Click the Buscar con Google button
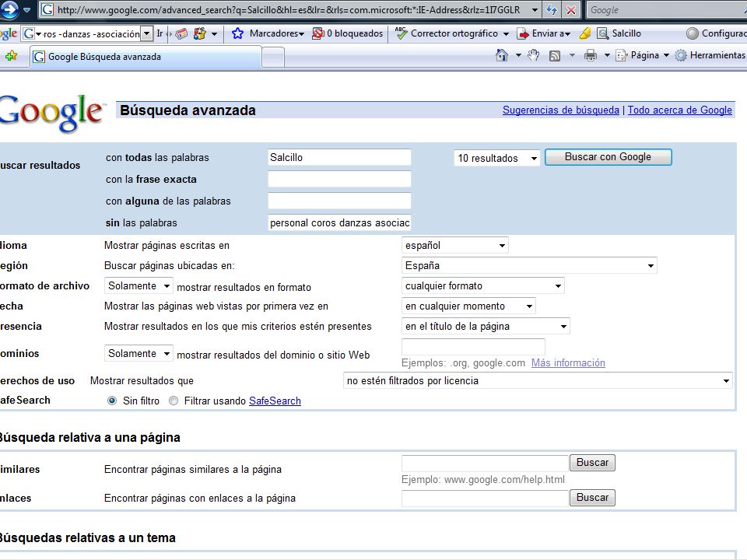The width and height of the screenshot is (747, 560). click(608, 157)
